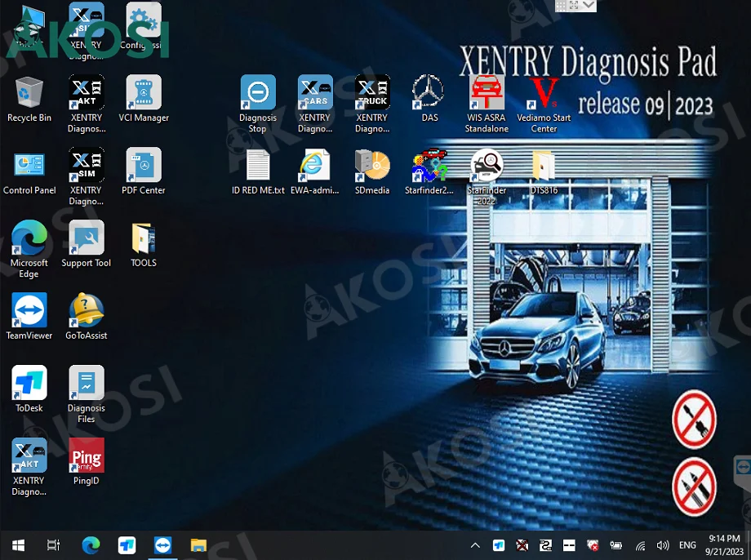
Task: Click the taskbar clock and date
Action: (725, 545)
